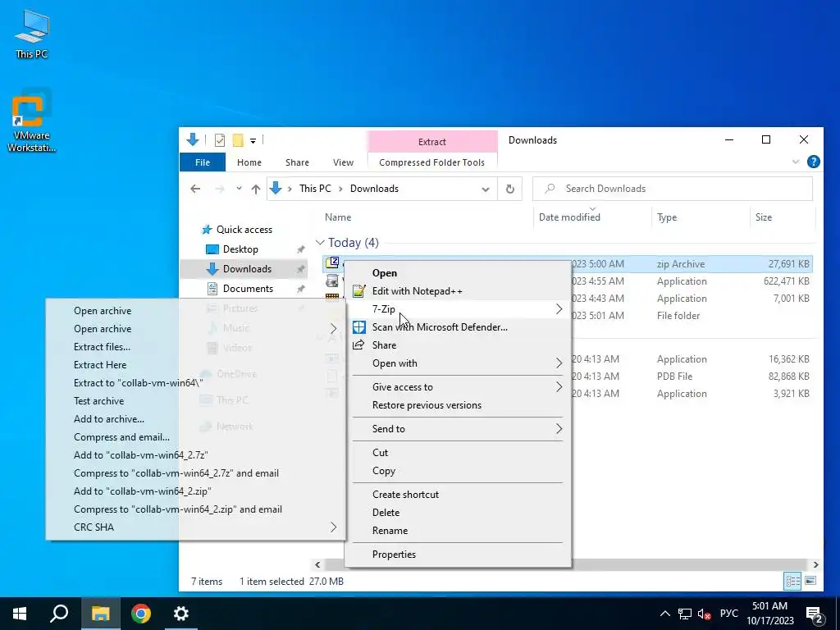The image size is (840, 630).
Task: Select Quick access in navigation pane
Action: 244,230
